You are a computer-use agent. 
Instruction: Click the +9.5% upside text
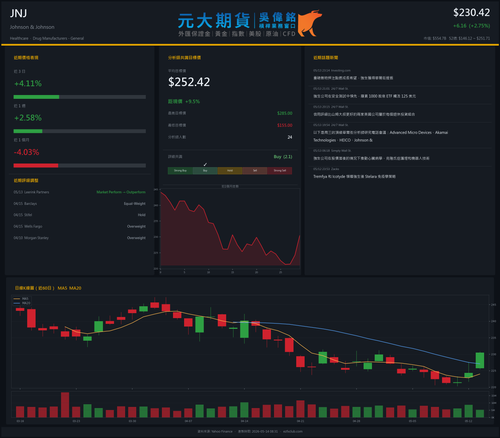(193, 101)
